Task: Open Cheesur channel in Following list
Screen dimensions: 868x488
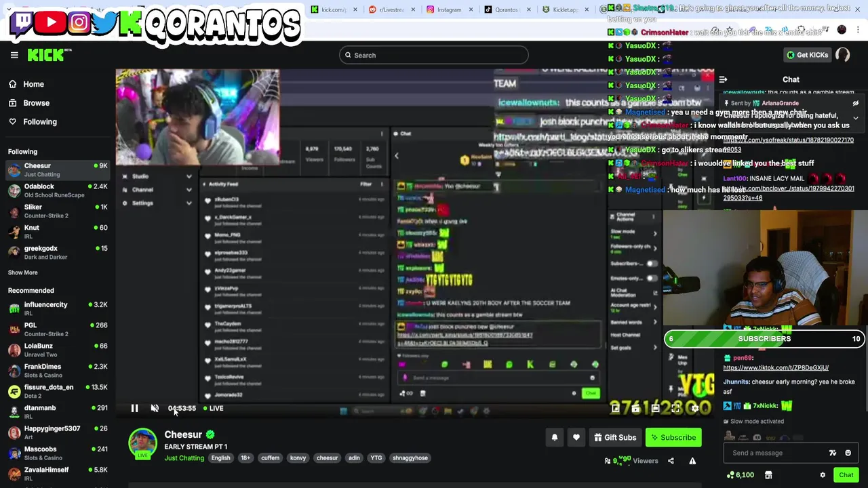Action: point(58,169)
